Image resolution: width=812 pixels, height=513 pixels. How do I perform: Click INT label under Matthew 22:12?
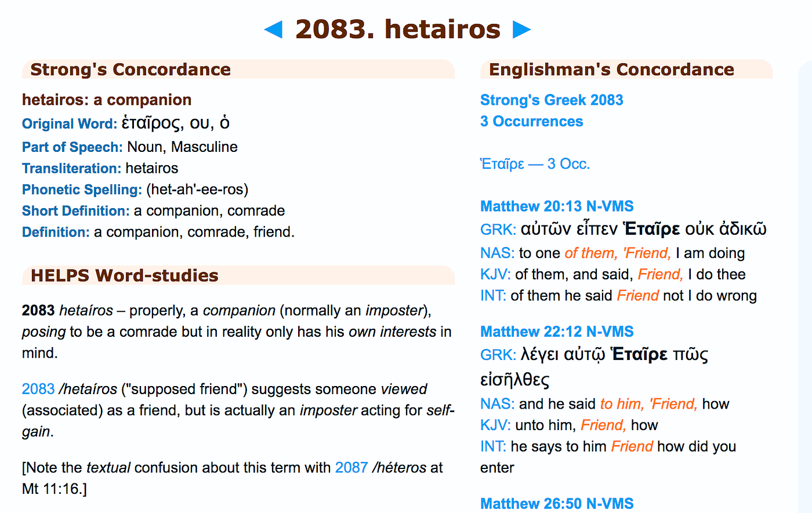pyautogui.click(x=493, y=447)
